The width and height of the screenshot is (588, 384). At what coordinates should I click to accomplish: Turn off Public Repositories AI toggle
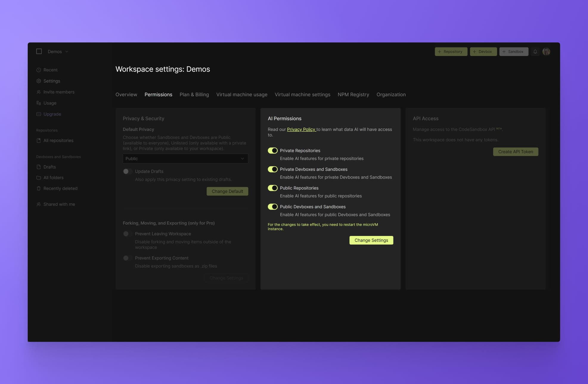272,188
